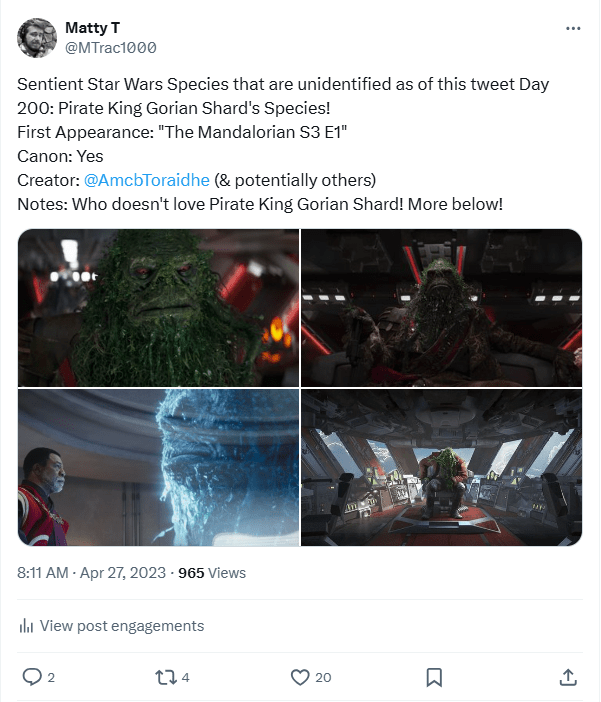The height and width of the screenshot is (702, 601).
Task: Open the @AmcbToraidhe mention link
Action: click(x=146, y=180)
